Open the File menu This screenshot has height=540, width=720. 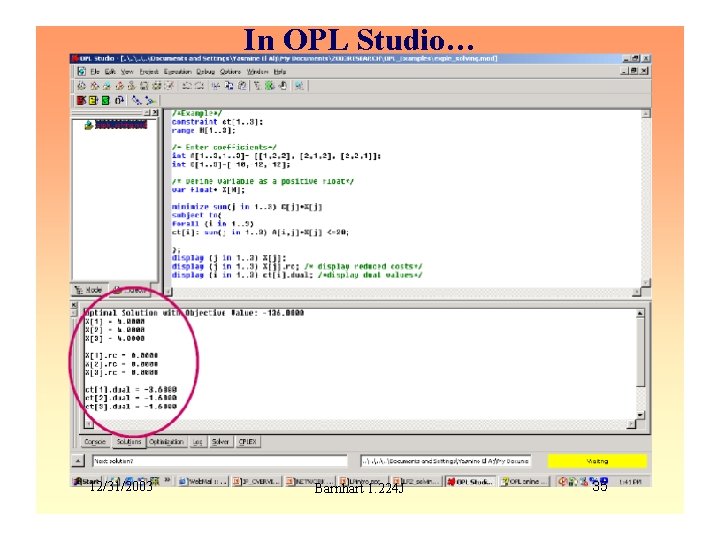[95, 72]
